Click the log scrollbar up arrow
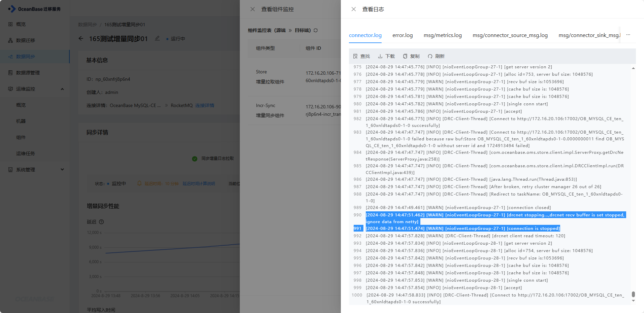 click(633, 68)
